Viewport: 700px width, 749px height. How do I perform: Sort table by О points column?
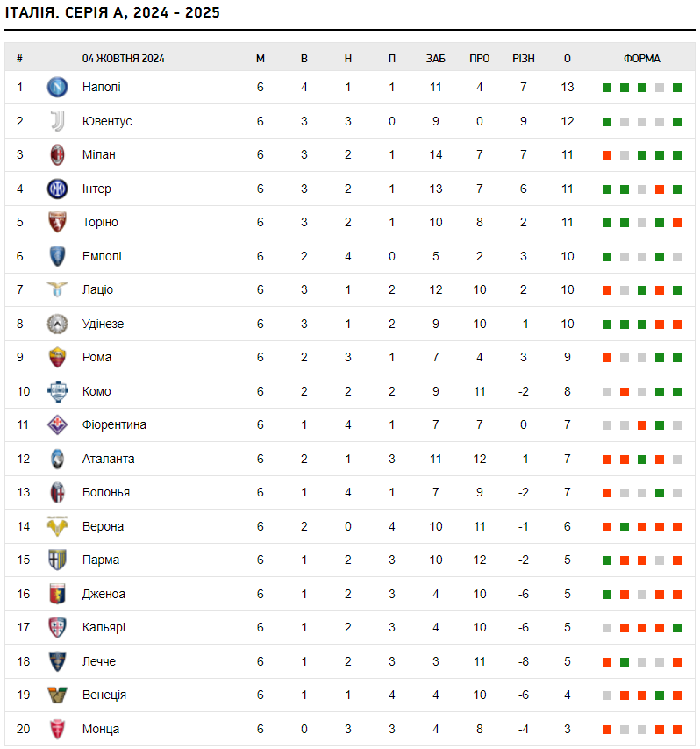568,59
